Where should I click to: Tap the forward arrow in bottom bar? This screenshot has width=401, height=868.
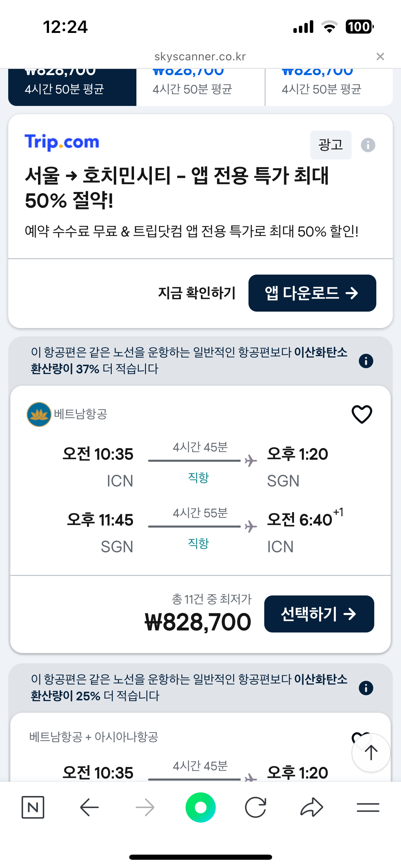point(145,807)
